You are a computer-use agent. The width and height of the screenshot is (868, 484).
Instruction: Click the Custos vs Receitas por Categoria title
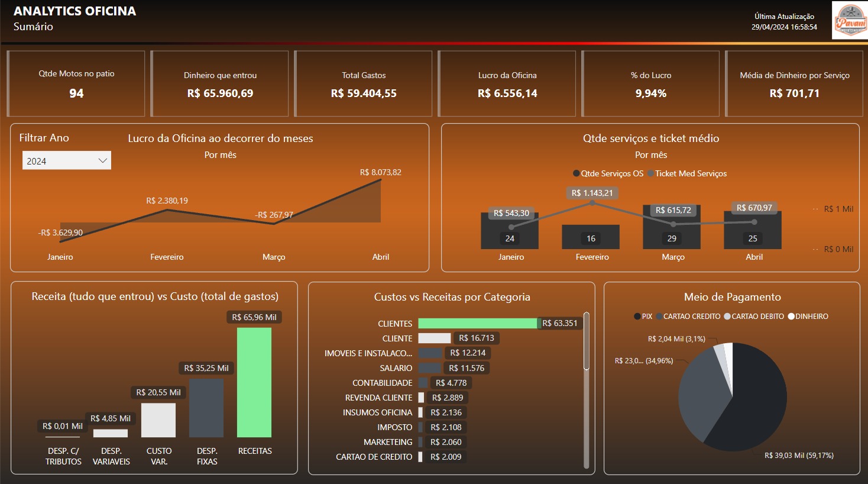pos(452,297)
